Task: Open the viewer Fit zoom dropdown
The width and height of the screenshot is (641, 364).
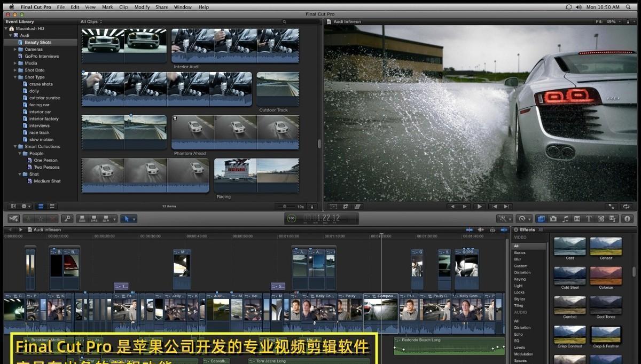Action: click(608, 22)
